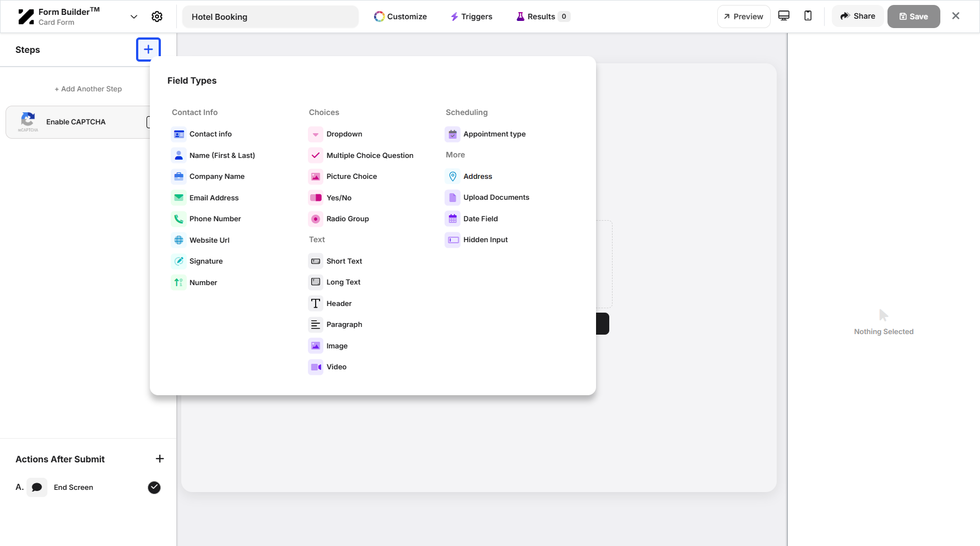980x546 pixels.
Task: Add the Address field
Action: [x=469, y=176]
